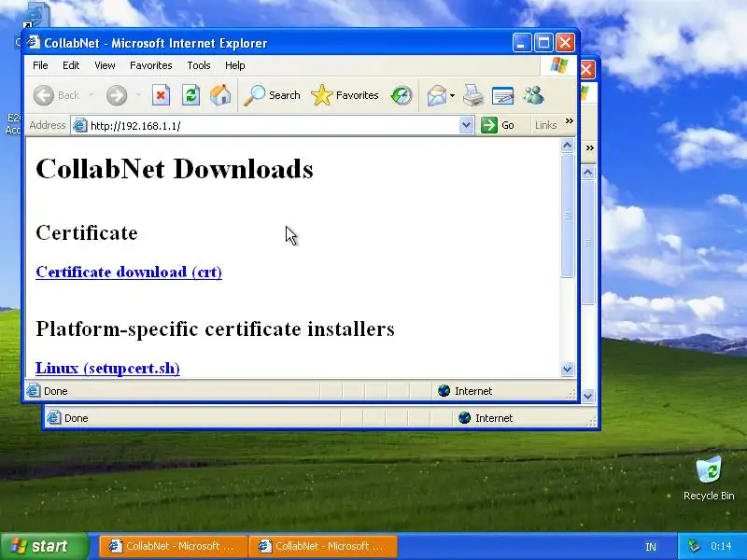The image size is (747, 560).
Task: Click the Start button
Action: [44, 546]
